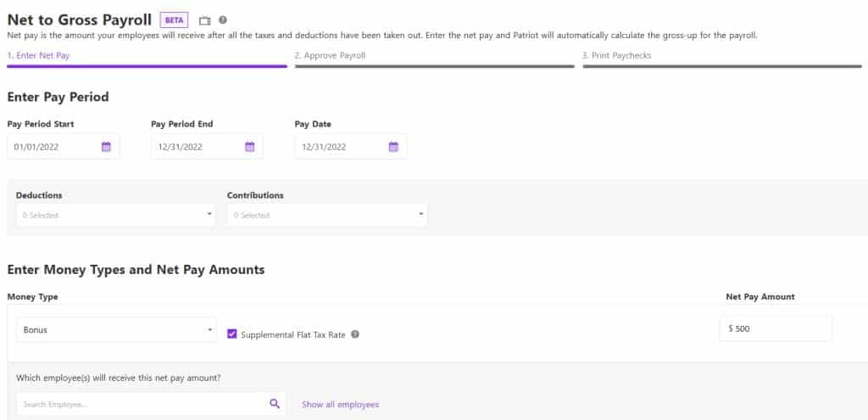Open the Pay Date calendar icon
Viewport: 868px width, 420px height.
tap(393, 147)
